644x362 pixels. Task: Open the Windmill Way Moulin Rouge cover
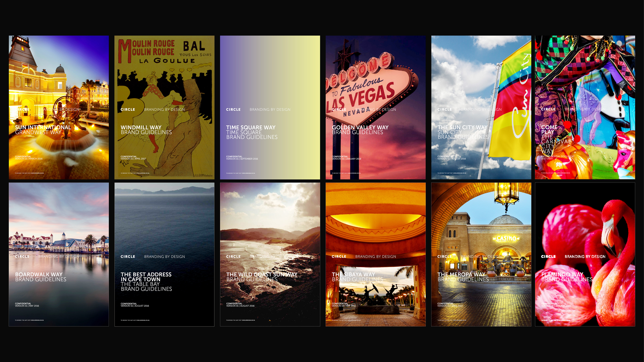[x=164, y=107]
